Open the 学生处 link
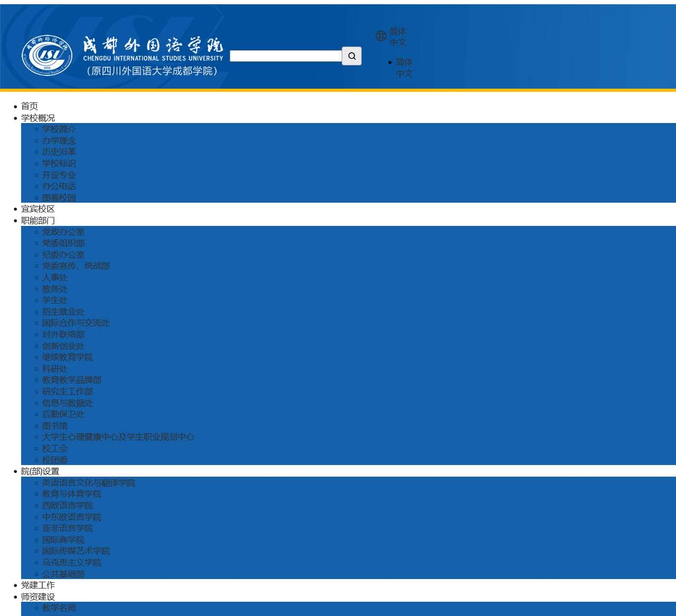The height and width of the screenshot is (616, 676). tap(55, 300)
